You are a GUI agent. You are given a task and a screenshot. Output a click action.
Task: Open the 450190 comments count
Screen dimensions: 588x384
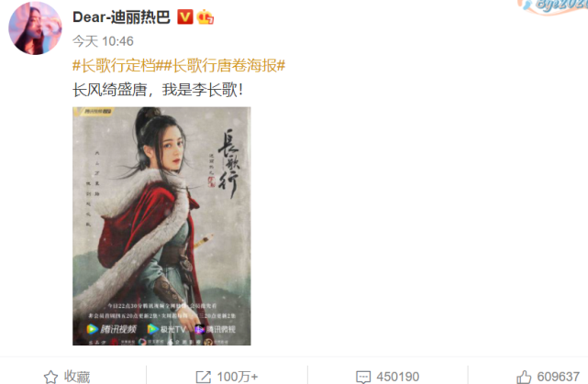(x=398, y=377)
